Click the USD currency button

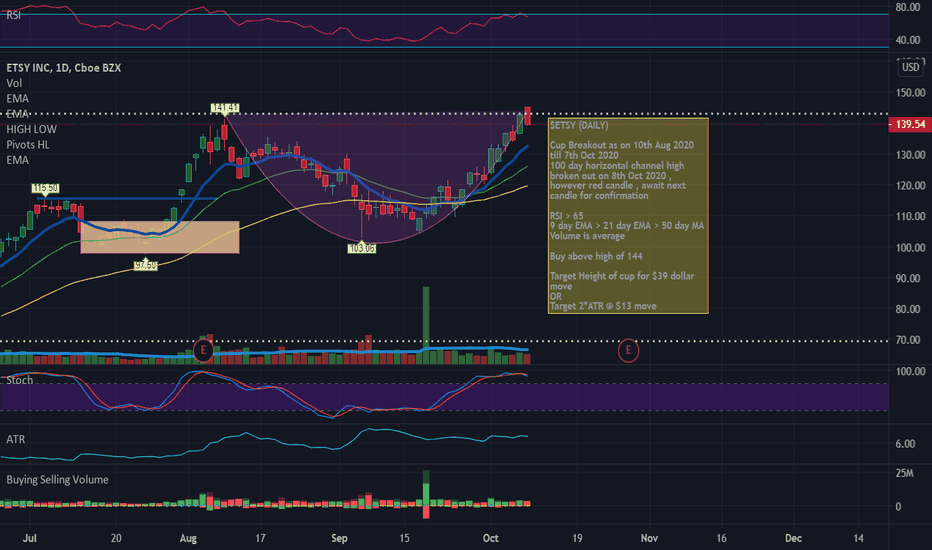tap(910, 67)
